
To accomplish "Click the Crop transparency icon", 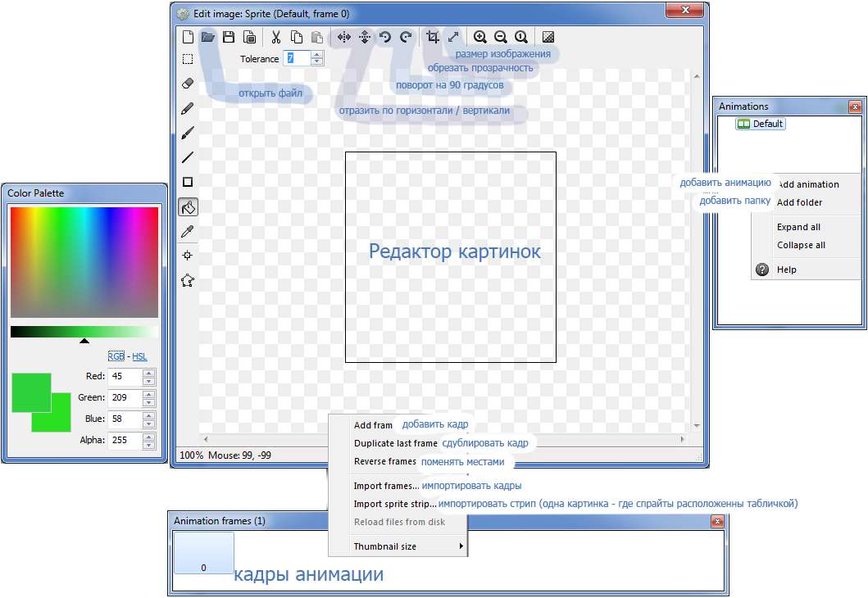I will point(433,37).
